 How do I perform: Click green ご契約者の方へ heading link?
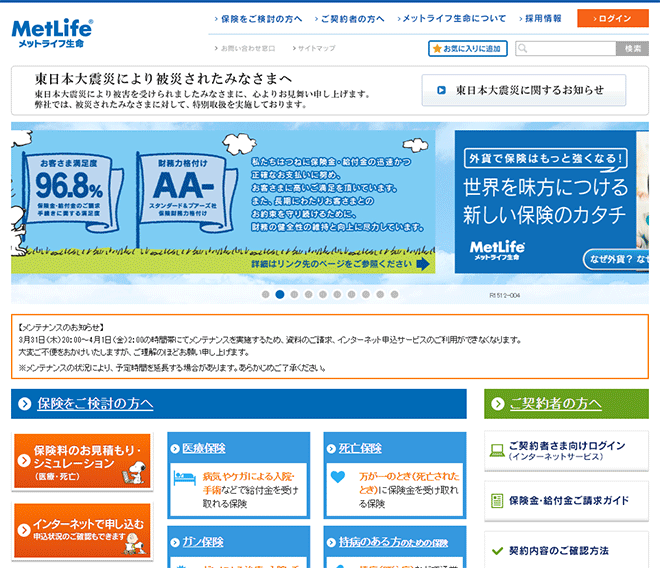click(556, 403)
